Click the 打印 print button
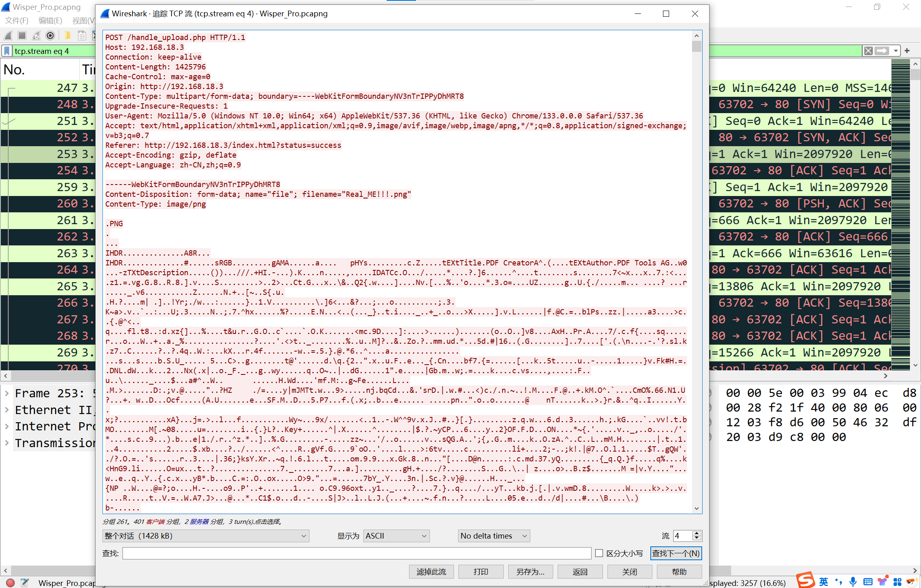This screenshot has width=921, height=588. coord(481,572)
